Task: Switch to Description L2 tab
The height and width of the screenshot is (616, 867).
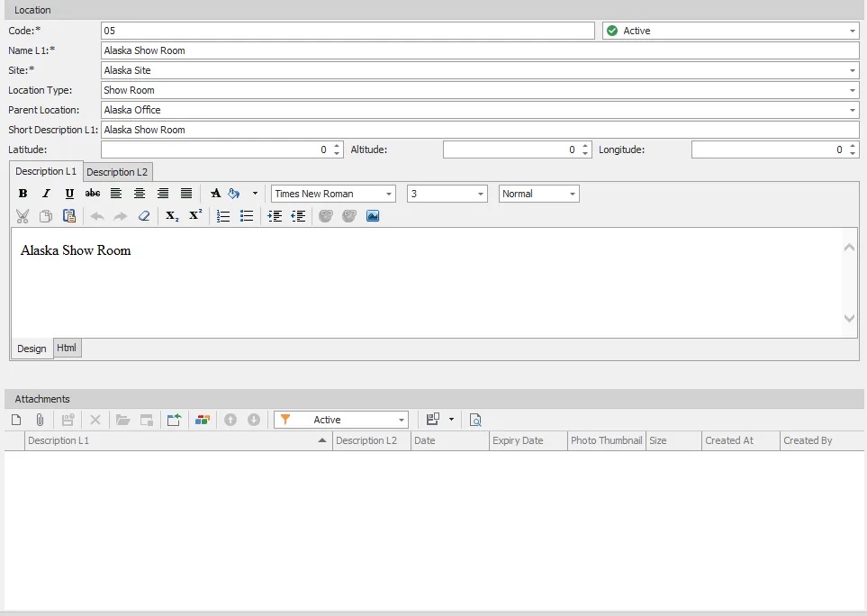Action: click(x=117, y=172)
